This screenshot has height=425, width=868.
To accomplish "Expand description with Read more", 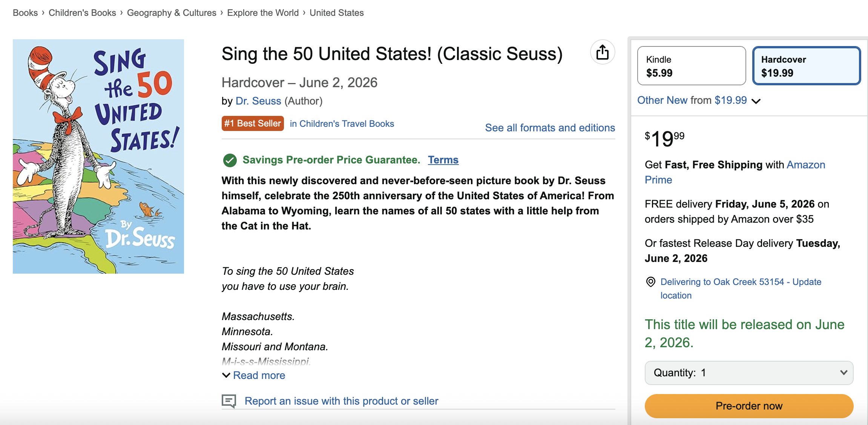I will (x=259, y=375).
